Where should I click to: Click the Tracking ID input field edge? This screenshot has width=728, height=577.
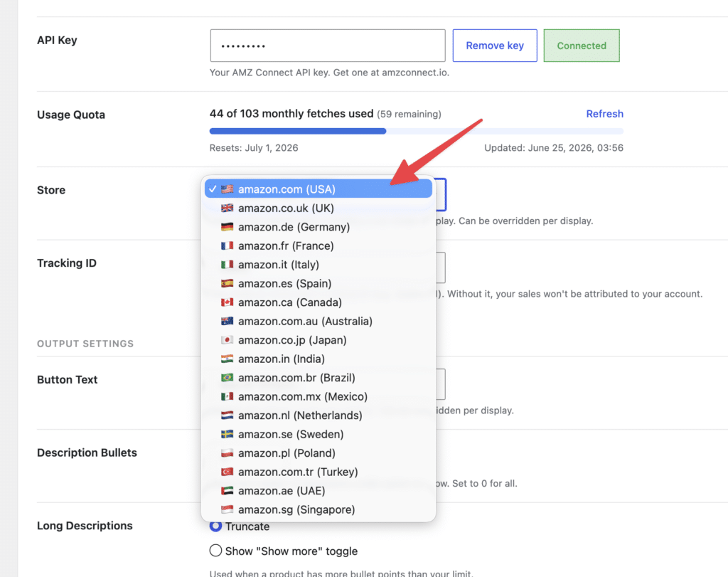pos(441,268)
